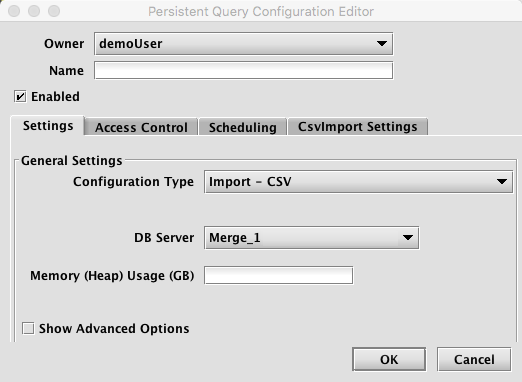
Task: Uncheck the Enabled checkbox
Action: (20, 97)
